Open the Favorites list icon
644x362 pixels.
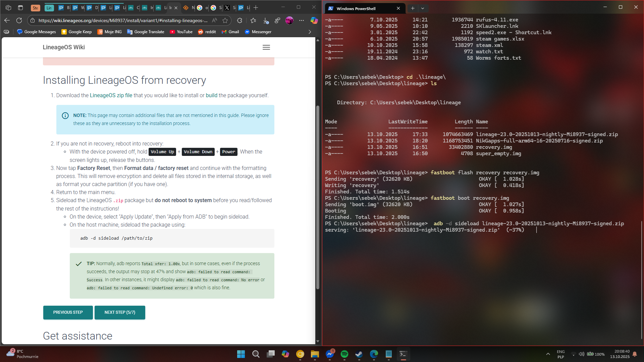[x=253, y=20]
